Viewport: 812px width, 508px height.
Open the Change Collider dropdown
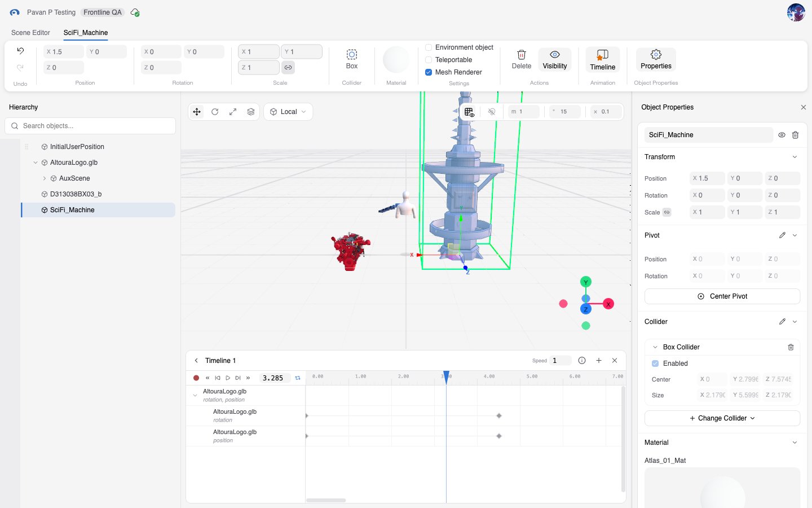[x=722, y=418]
